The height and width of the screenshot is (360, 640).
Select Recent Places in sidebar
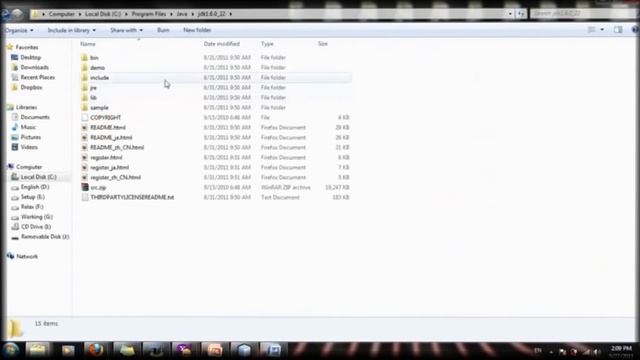pos(38,78)
